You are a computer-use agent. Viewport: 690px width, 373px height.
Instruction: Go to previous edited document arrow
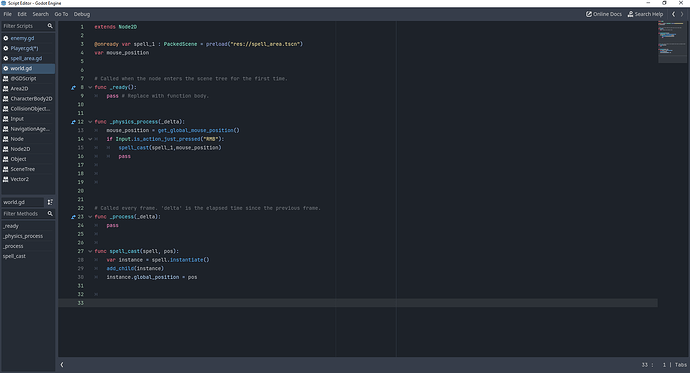pyautogui.click(x=673, y=14)
